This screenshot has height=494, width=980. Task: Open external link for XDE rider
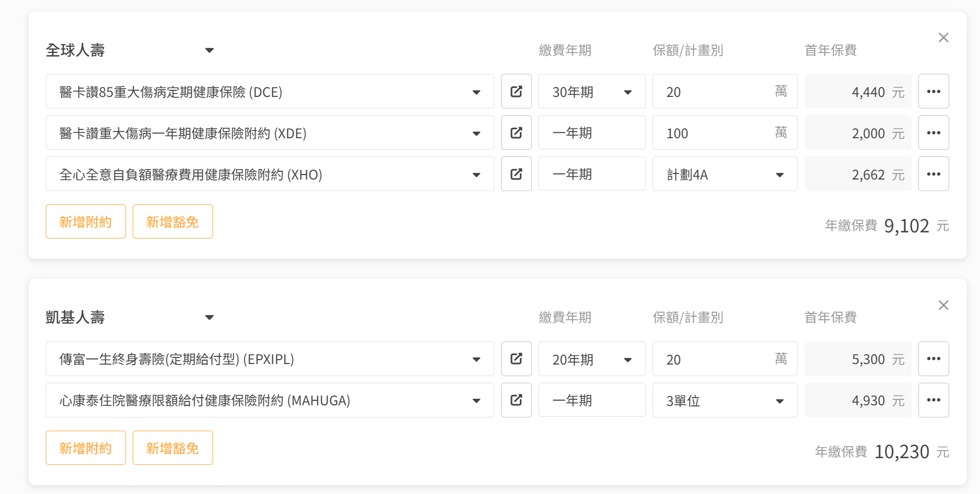(516, 133)
